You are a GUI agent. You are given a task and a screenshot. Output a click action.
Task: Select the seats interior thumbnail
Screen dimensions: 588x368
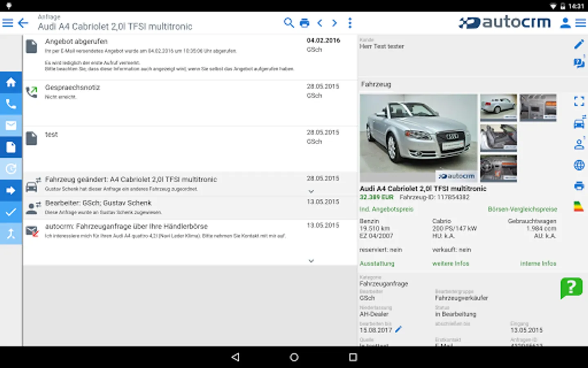coord(499,138)
